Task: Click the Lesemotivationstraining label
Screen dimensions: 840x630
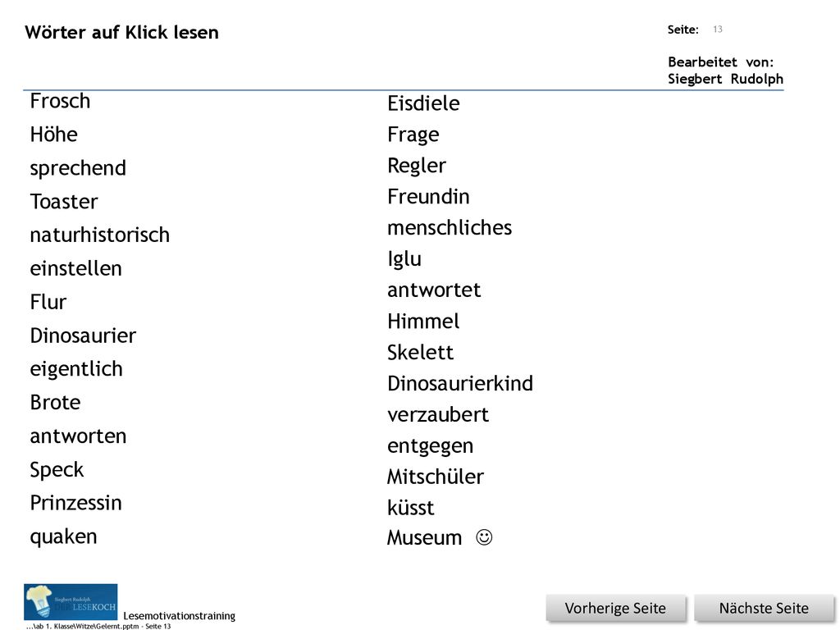Action: pos(180,616)
